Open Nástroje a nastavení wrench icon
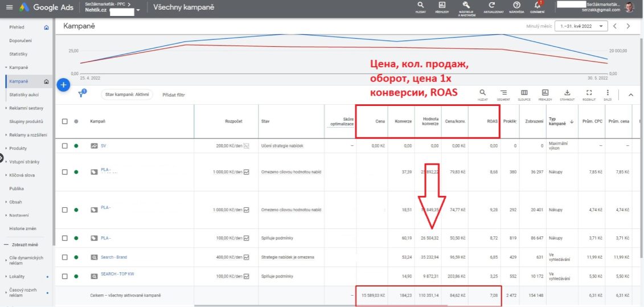The height and width of the screenshot is (307, 644). [x=466, y=6]
